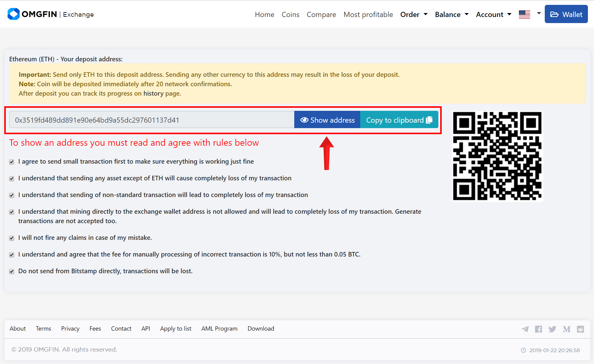Click the Wallet button
Screen dimensions: 594x364
pos(566,14)
